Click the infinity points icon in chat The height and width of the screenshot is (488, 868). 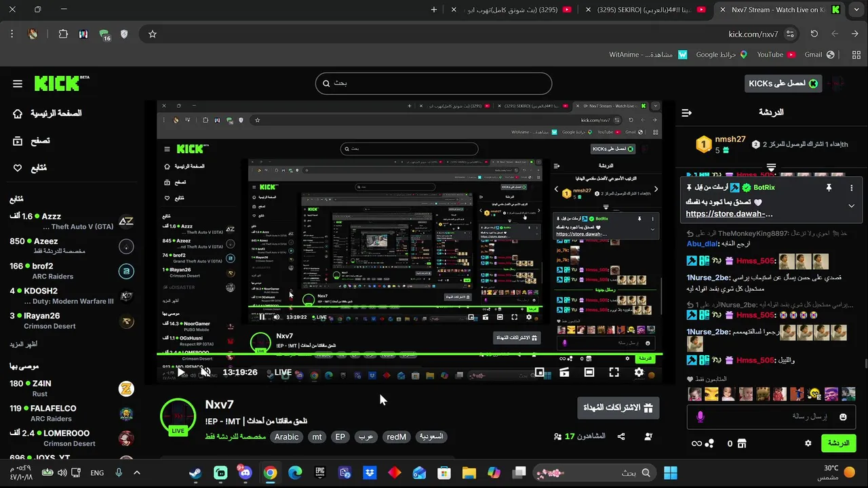(696, 443)
